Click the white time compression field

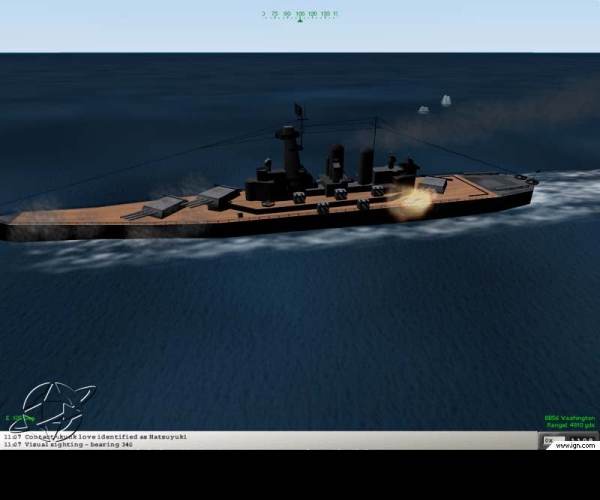pyautogui.click(x=555, y=440)
